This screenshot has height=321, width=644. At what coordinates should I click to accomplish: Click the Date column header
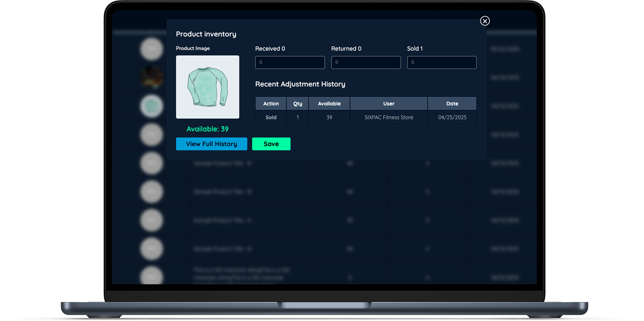[x=452, y=103]
